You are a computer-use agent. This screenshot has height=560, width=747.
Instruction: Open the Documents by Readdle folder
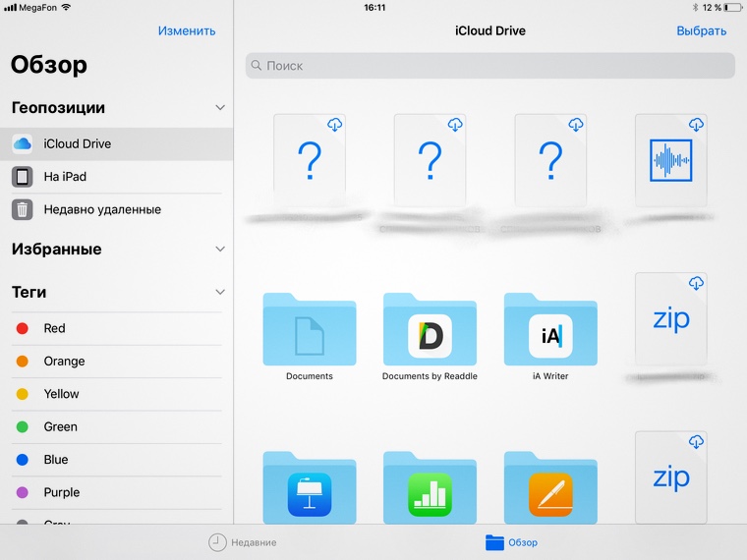pos(430,329)
